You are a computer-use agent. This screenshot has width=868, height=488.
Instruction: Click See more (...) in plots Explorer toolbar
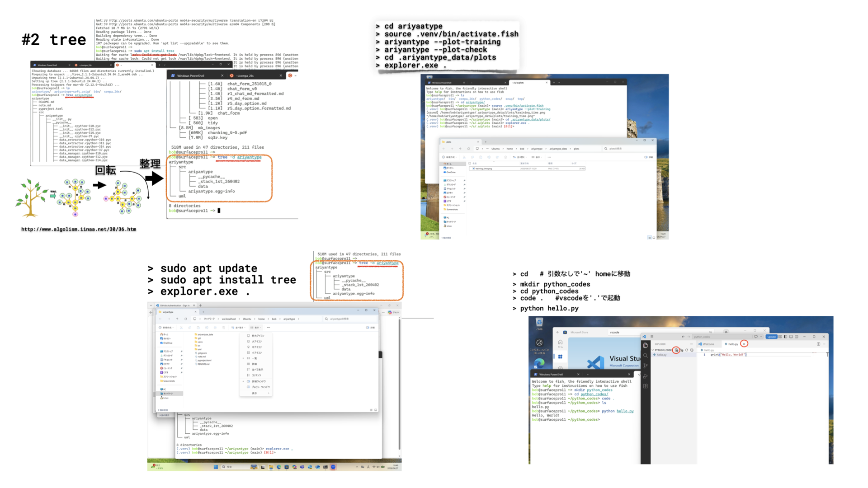pyautogui.click(x=549, y=157)
